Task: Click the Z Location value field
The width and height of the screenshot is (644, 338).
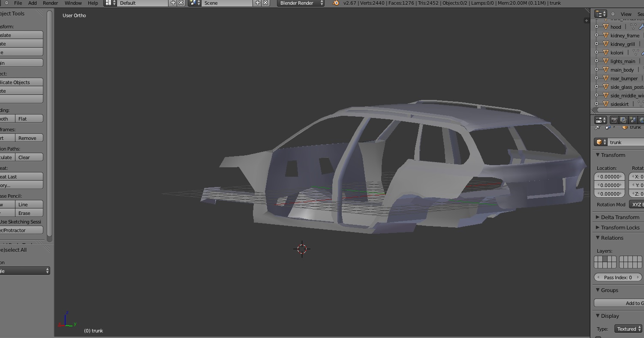Action: [609, 193]
